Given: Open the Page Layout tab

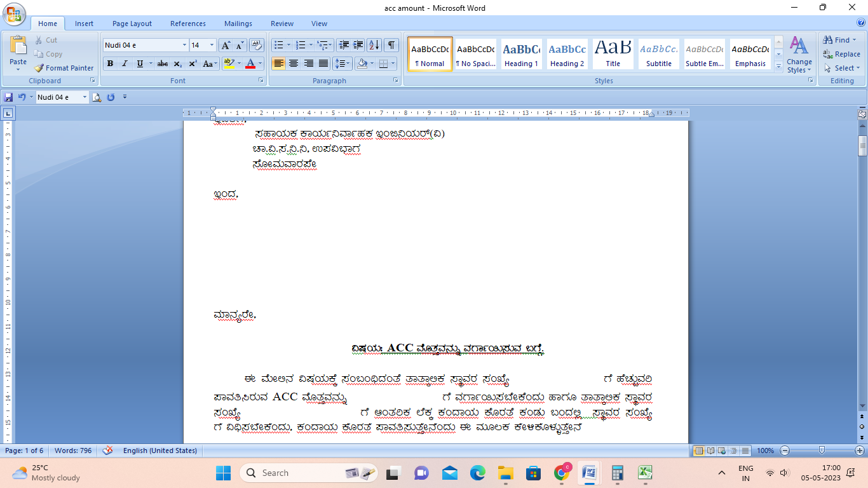Looking at the screenshot, I should [132, 24].
